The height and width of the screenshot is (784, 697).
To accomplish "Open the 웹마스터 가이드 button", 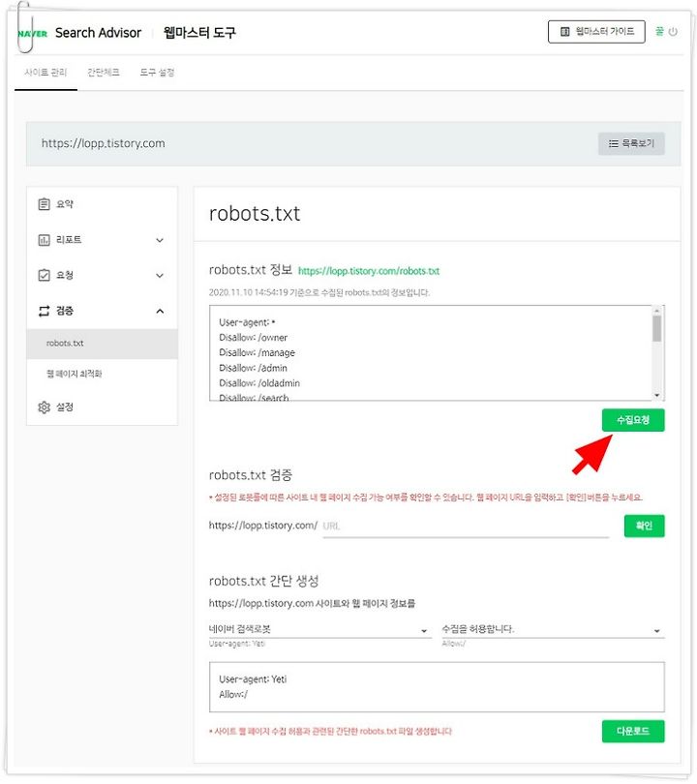I will (x=596, y=32).
